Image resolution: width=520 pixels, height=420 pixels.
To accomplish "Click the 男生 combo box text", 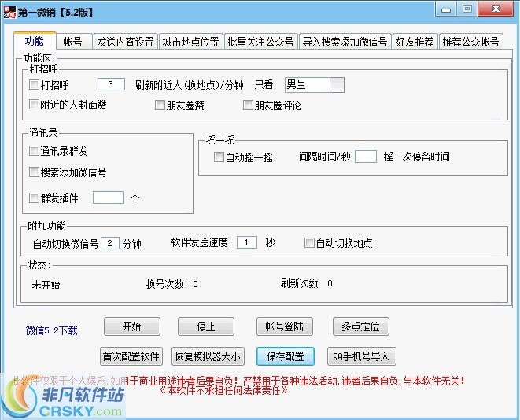I will 308,85.
